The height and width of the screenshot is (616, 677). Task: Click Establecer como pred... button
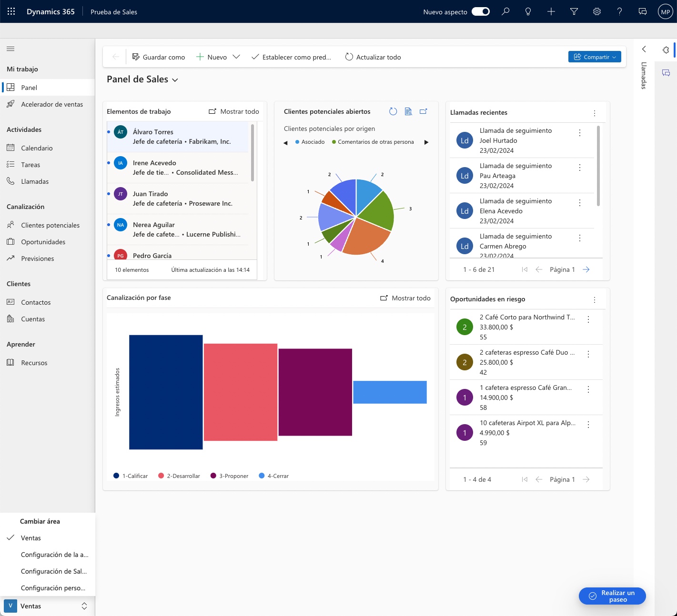pos(291,57)
